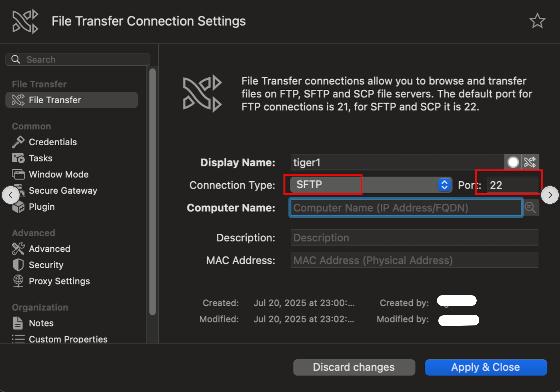Collapse using the left-side navigation chevron
Screen dimensions: 560x392
coord(11,195)
